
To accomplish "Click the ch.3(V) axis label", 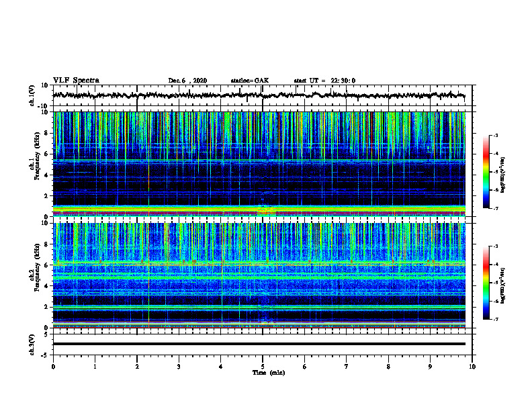I will point(32,345).
